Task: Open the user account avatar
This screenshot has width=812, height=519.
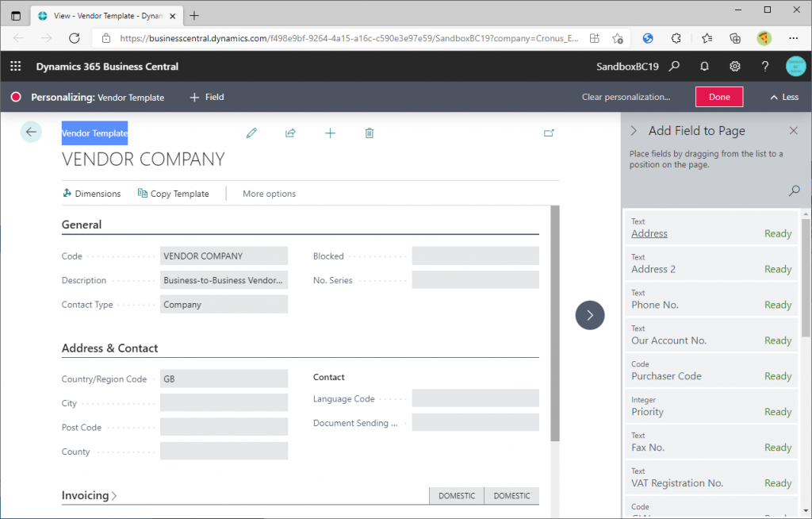Action: 795,67
